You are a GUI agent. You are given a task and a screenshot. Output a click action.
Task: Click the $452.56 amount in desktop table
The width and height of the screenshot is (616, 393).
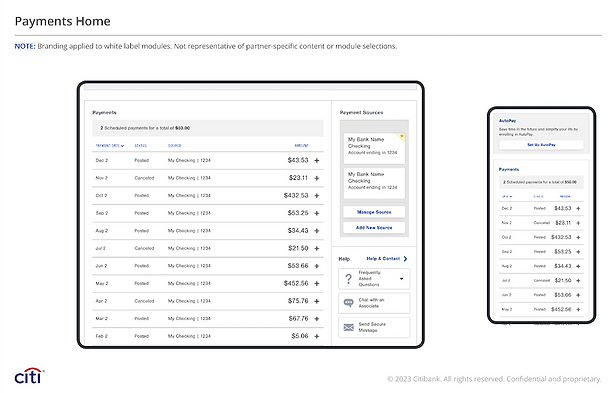tap(296, 283)
